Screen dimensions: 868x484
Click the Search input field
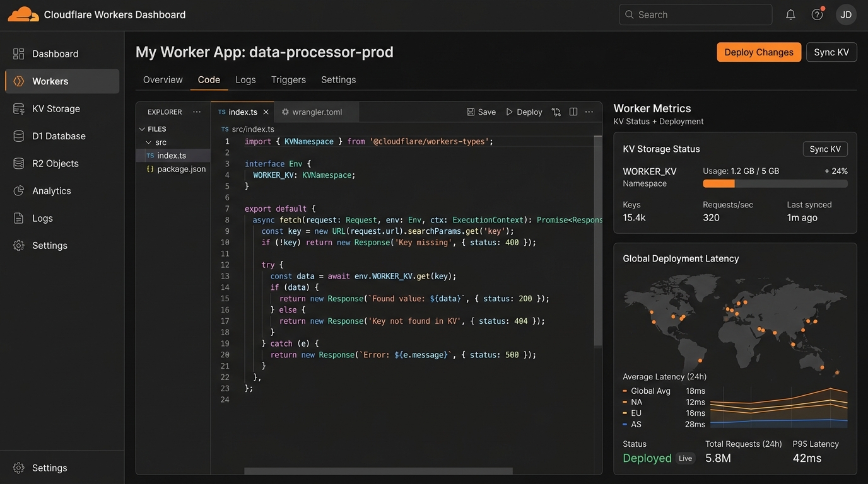(x=695, y=14)
